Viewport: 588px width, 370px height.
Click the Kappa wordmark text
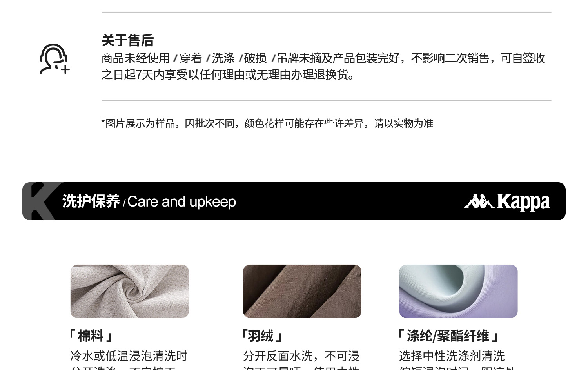523,202
